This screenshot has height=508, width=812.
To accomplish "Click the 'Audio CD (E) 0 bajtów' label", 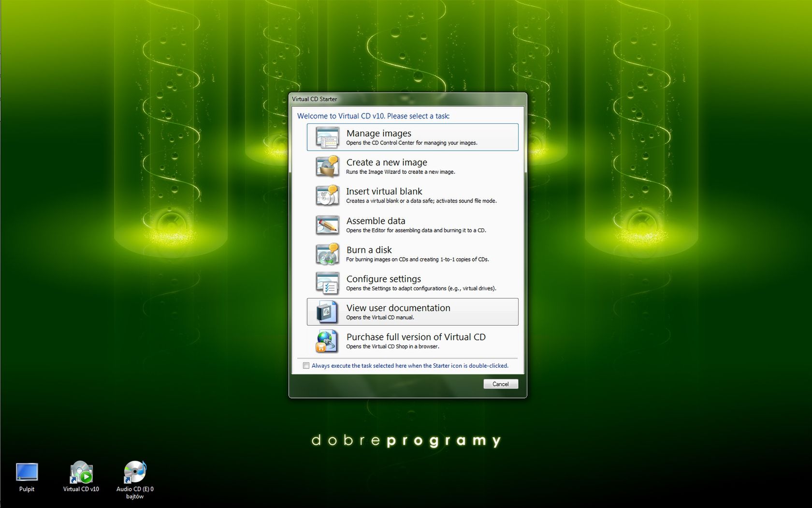I will [135, 493].
